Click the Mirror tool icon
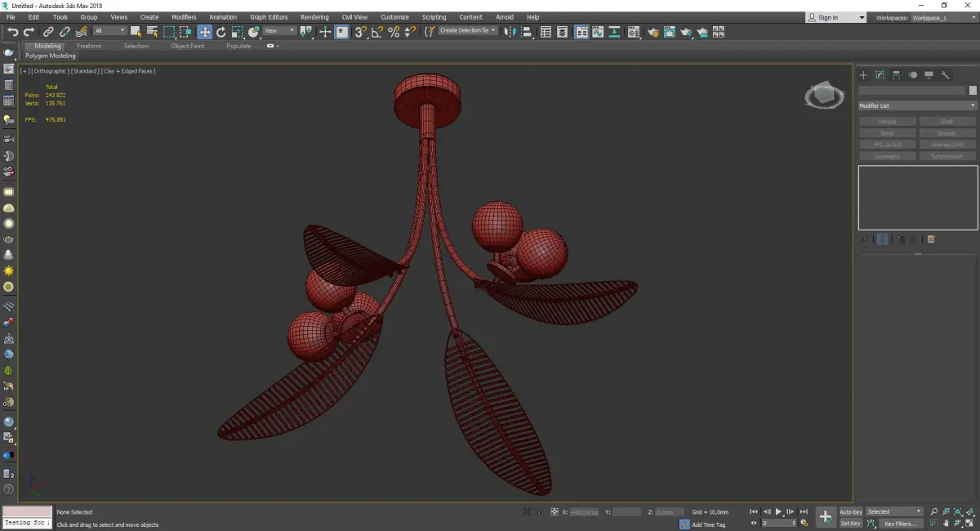Viewport: 980px width, 531px height. (x=510, y=32)
